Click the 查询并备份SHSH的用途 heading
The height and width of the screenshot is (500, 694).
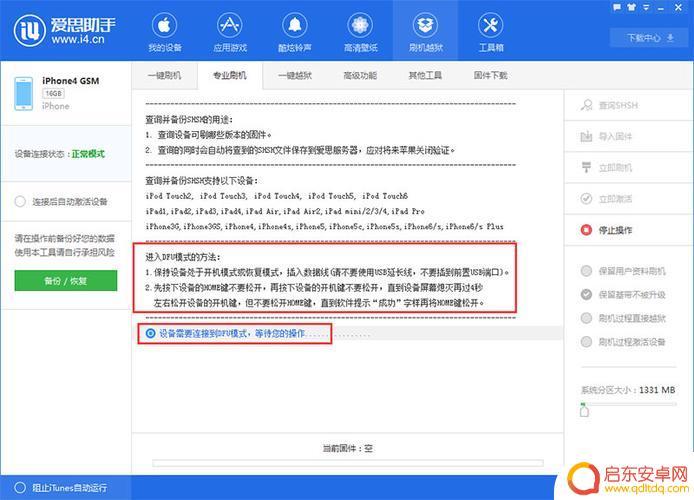(x=189, y=120)
